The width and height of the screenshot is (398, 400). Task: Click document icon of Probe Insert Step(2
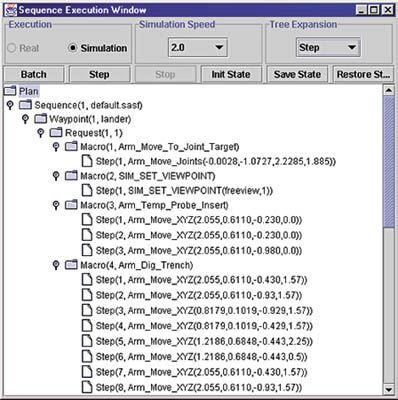[x=87, y=235]
